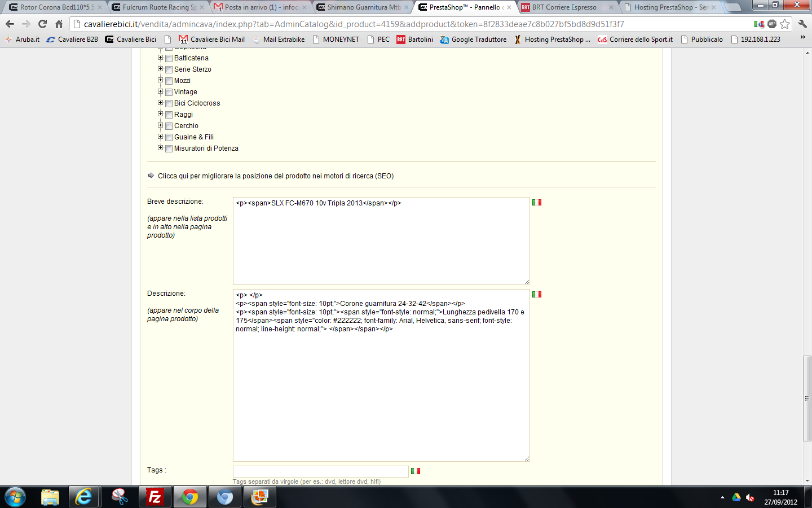Open the Chrome wrench settings menu
This screenshot has height=508, width=812.
[802, 24]
